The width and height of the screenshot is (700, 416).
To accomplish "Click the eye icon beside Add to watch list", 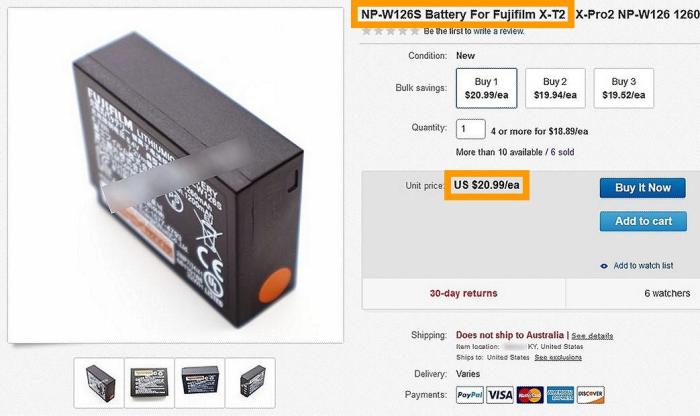I will pyautogui.click(x=604, y=266).
